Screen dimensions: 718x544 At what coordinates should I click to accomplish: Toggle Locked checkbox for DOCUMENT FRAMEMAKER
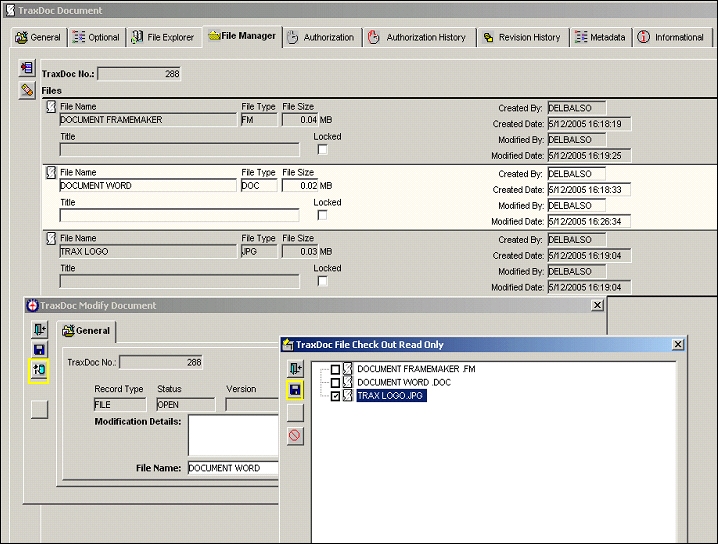322,149
